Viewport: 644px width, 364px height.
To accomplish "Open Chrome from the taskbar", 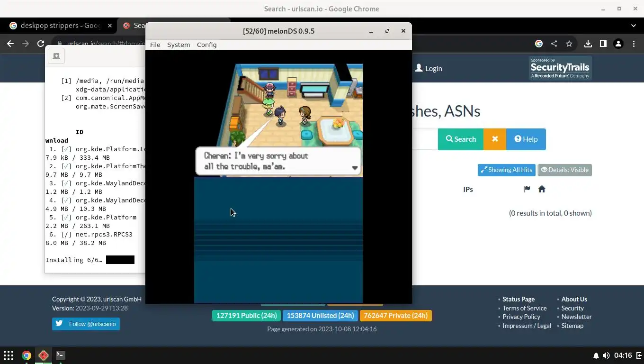I will (27, 355).
